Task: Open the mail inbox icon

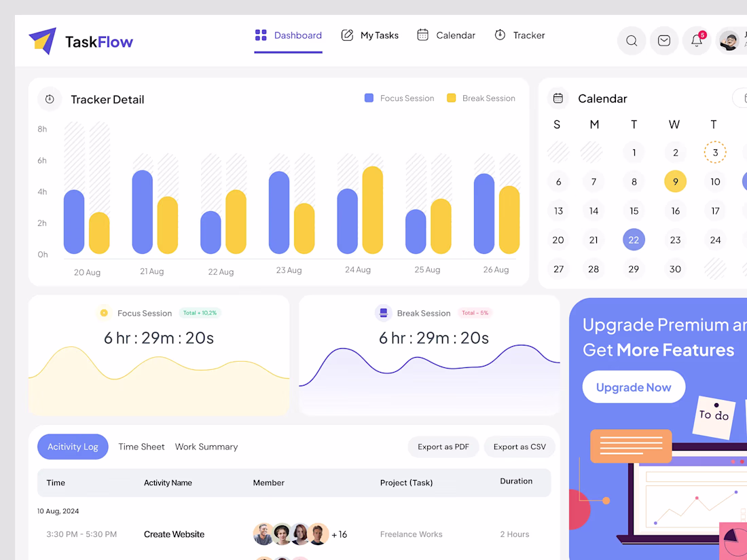Action: point(663,41)
